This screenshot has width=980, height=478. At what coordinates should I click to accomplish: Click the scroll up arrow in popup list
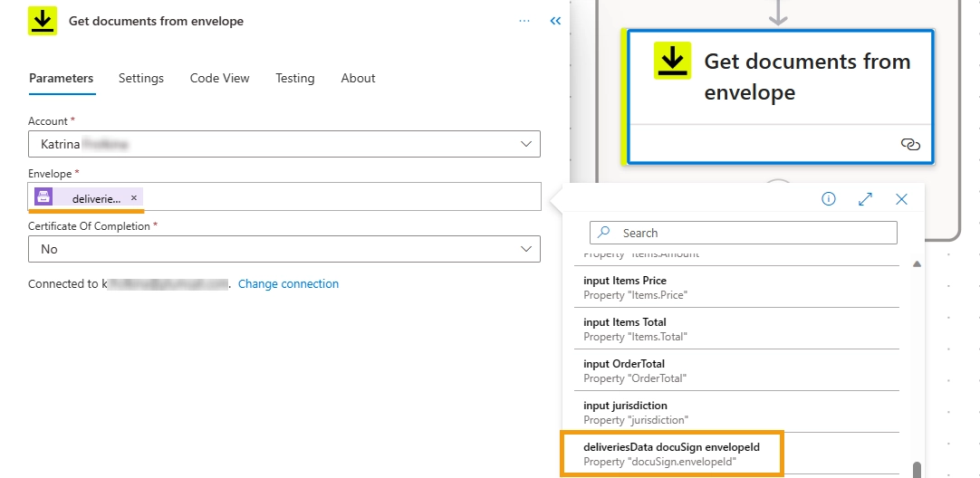917,264
